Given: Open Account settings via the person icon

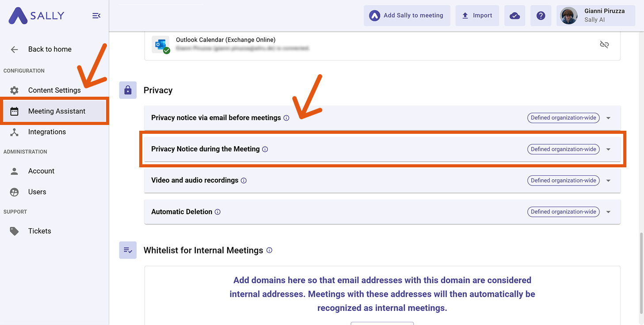Looking at the screenshot, I should click(x=14, y=171).
